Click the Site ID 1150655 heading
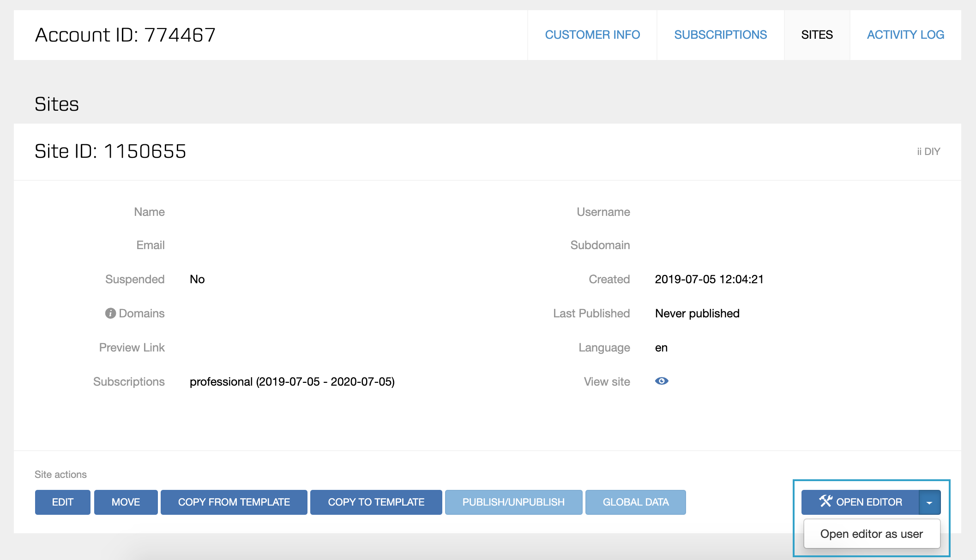This screenshot has height=560, width=976. click(110, 151)
